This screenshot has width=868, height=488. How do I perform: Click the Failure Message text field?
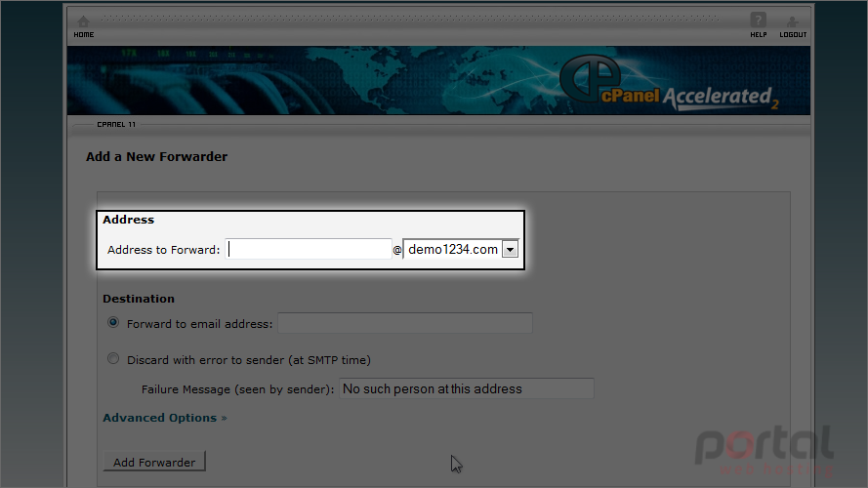point(467,388)
